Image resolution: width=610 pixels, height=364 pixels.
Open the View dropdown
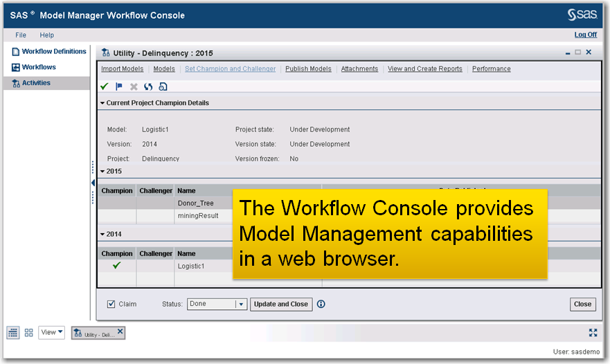click(51, 332)
